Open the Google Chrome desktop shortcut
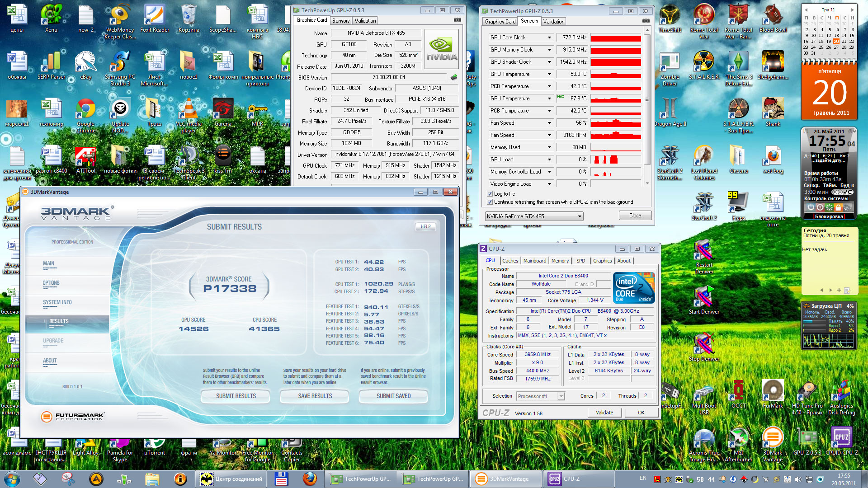The height and width of the screenshot is (488, 868). [86, 115]
